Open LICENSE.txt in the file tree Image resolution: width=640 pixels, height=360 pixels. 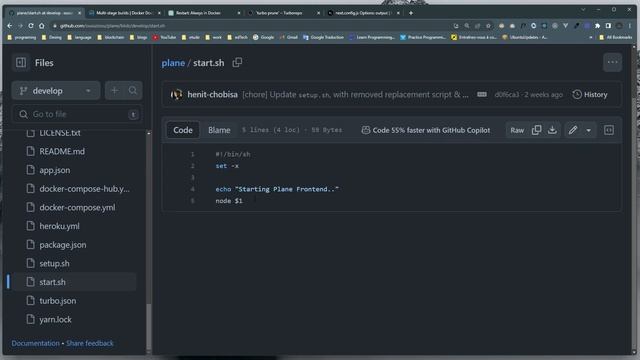click(x=60, y=133)
